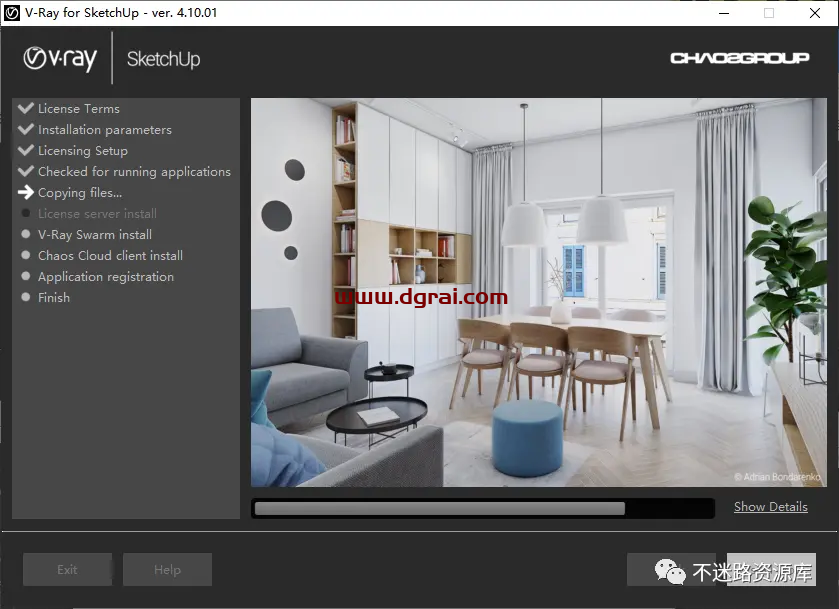Viewport: 839px width, 609px height.
Task: Select the Chaos Cloud client install text
Action: (x=110, y=255)
